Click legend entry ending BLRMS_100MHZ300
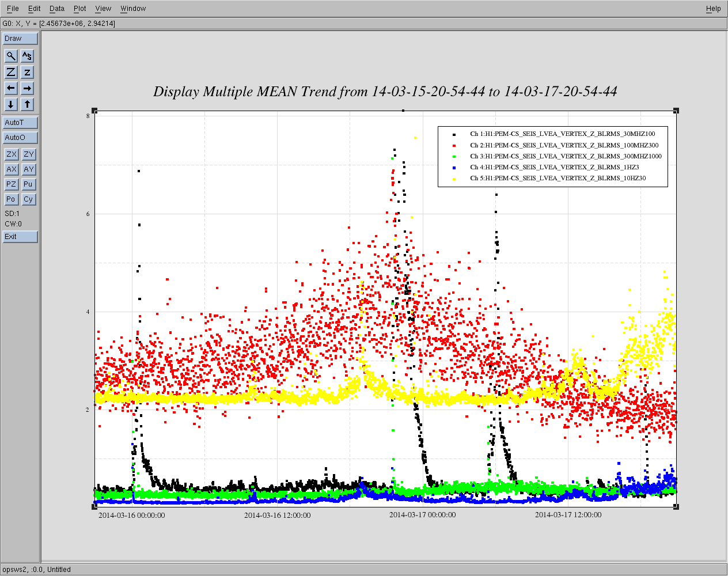 564,145
